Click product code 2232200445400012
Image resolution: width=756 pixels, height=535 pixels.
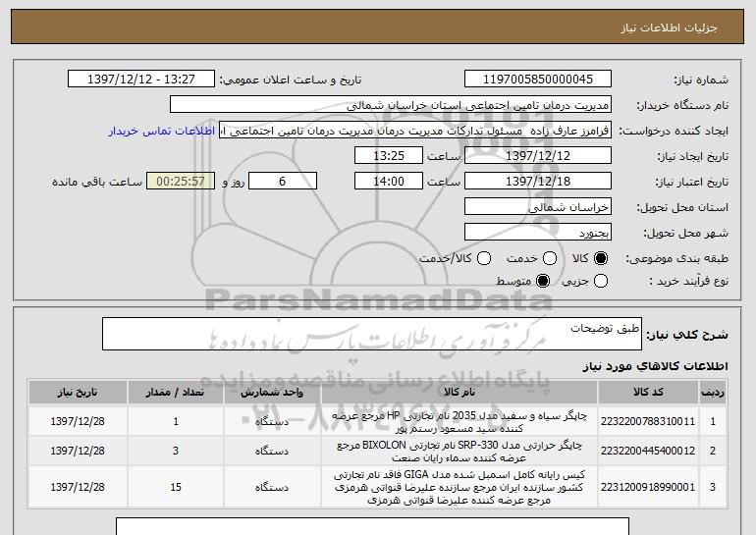click(648, 451)
